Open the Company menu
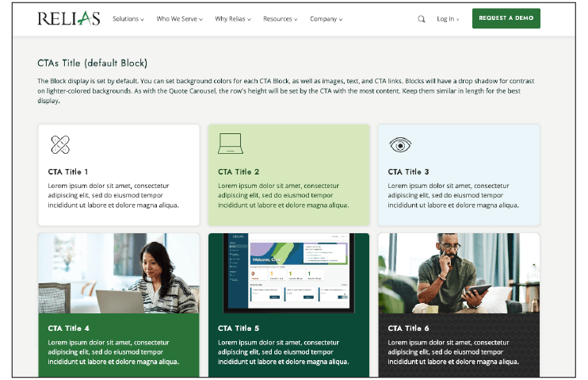 click(x=326, y=19)
